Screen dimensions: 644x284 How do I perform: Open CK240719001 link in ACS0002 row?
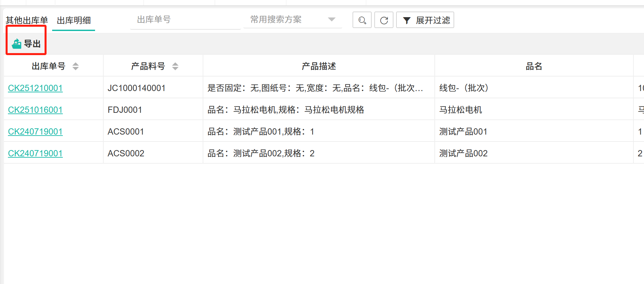tap(35, 153)
